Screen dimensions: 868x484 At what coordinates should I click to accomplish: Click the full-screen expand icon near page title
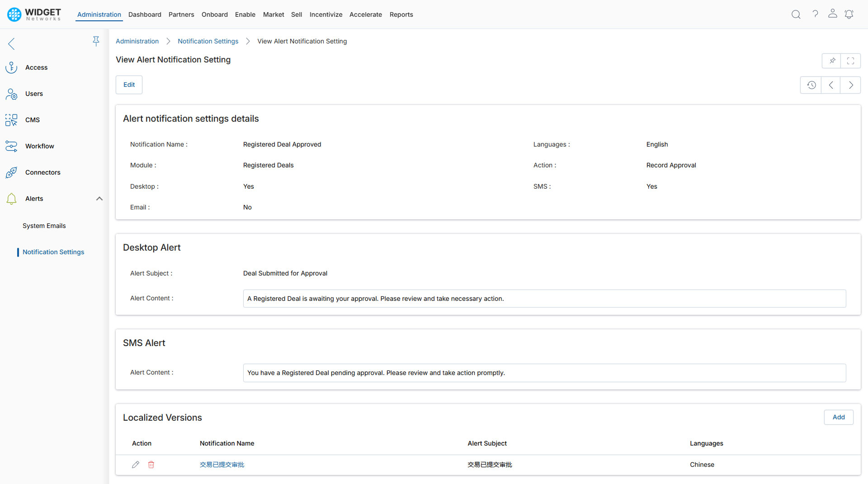[851, 61]
